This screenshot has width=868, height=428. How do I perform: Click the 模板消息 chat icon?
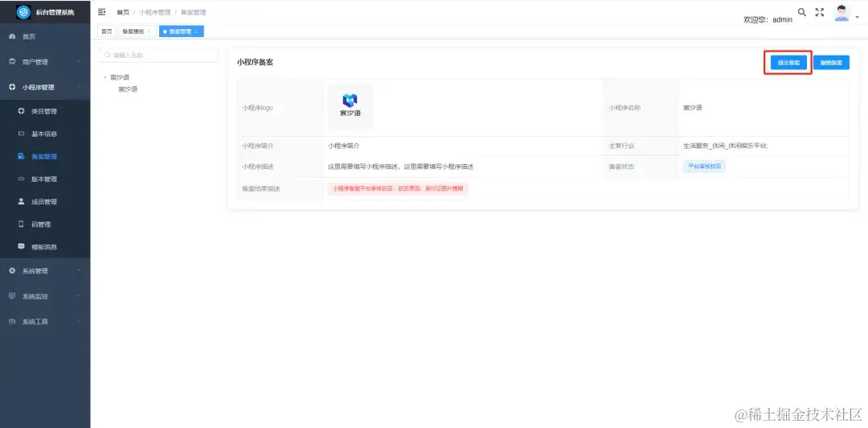(x=22, y=247)
